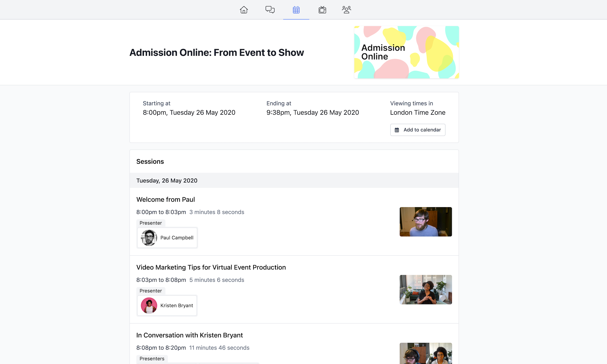Click Kristen Bryant's round avatar
Viewport: 607px width, 364px height.
[149, 305]
